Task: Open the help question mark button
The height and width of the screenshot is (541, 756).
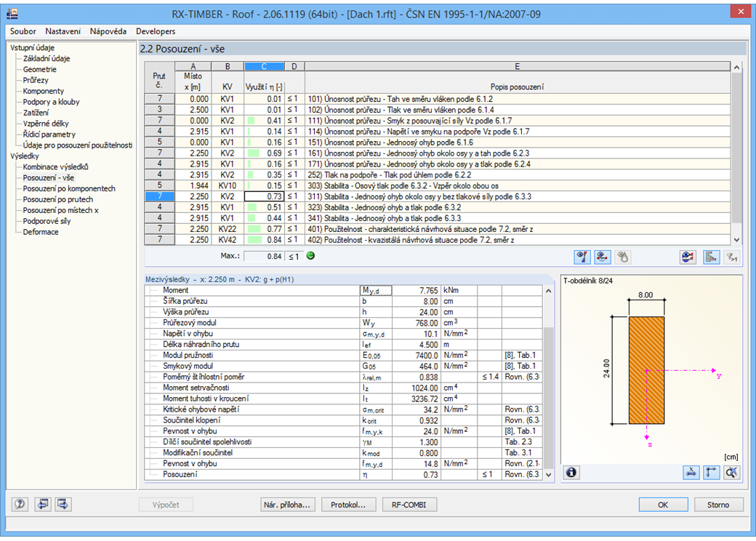Action: 20,505
